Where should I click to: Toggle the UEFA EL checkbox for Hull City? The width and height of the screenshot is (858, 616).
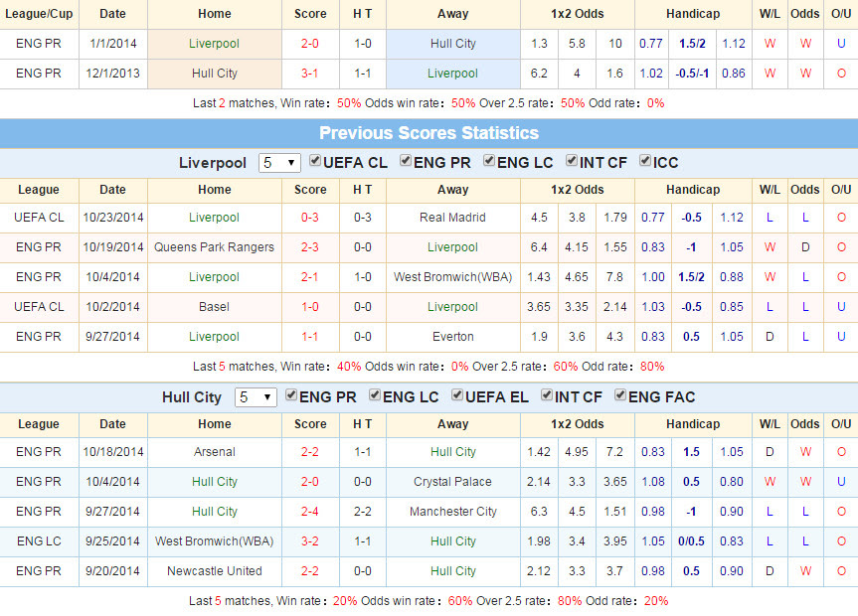[457, 395]
